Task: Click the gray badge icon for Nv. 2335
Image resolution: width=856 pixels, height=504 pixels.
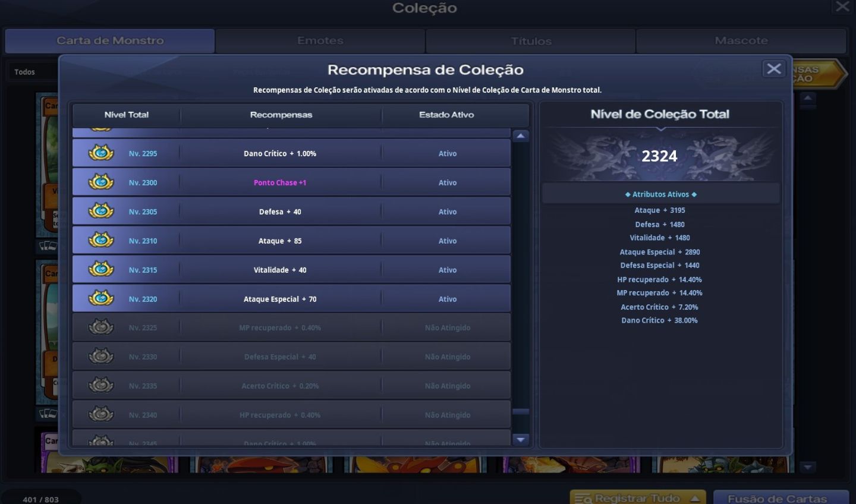Action: (101, 386)
